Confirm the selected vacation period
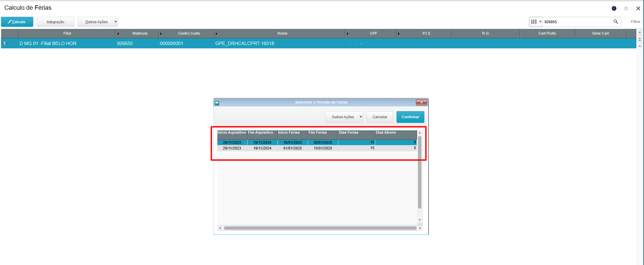This screenshot has height=265, width=644. coord(410,117)
